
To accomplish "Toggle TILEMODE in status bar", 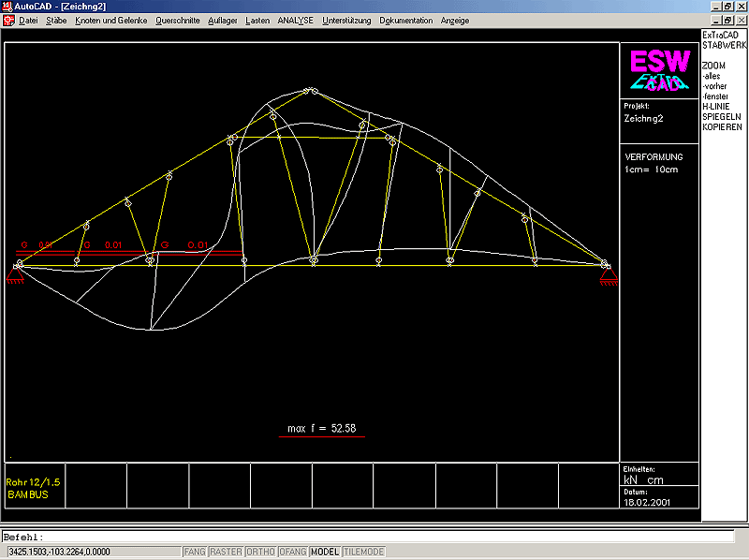I will tap(363, 552).
